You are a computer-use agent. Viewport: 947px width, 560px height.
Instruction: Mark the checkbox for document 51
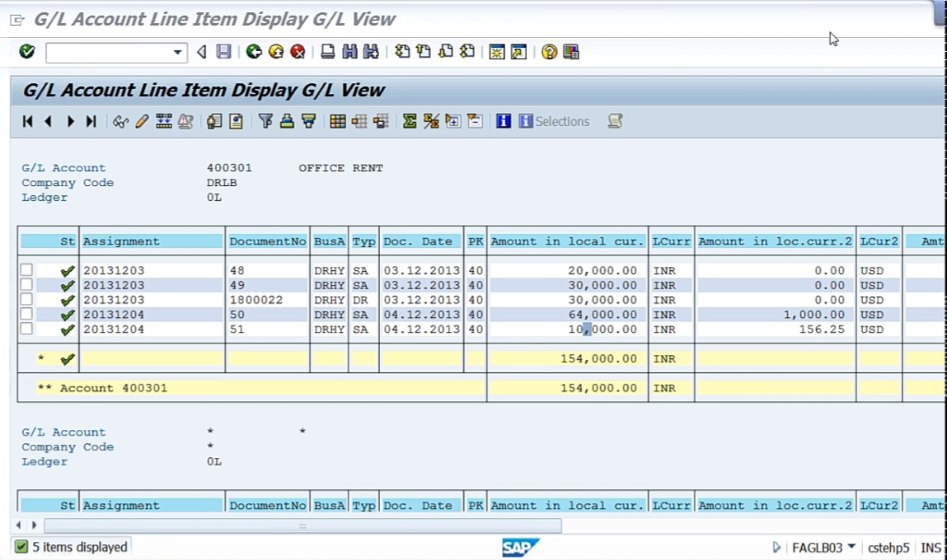click(x=26, y=329)
